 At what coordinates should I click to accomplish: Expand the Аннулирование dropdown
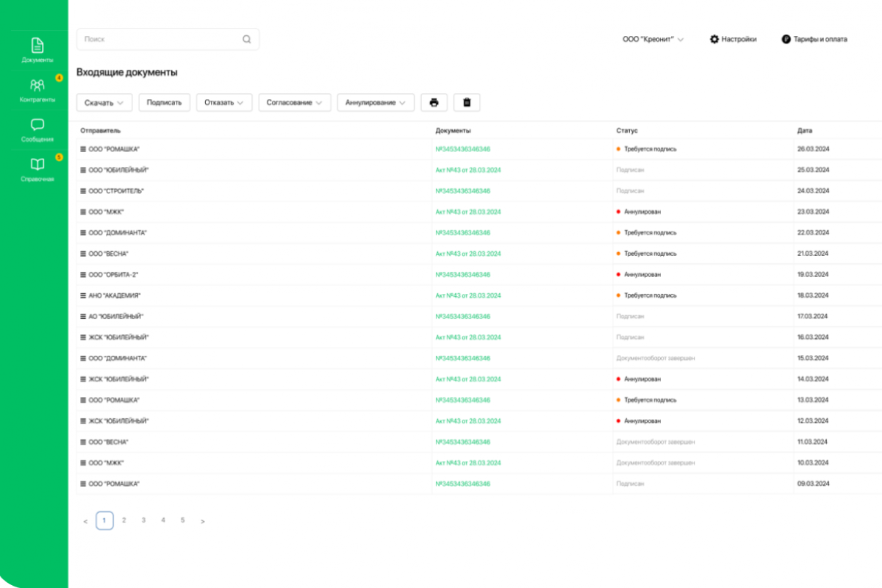coord(376,103)
